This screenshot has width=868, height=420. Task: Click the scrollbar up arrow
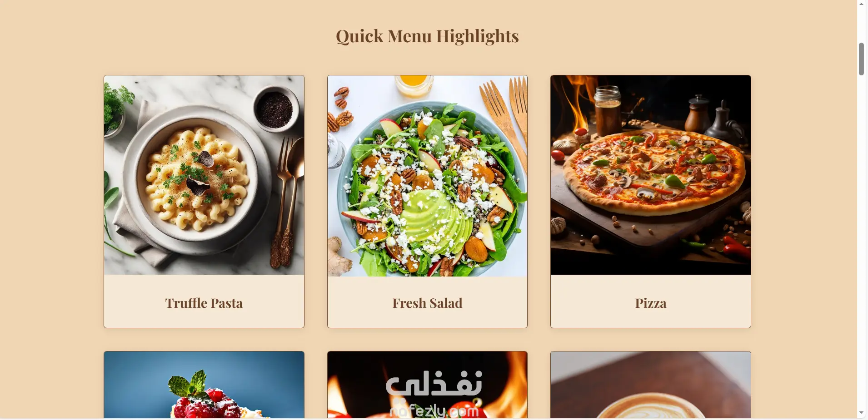point(861,4)
